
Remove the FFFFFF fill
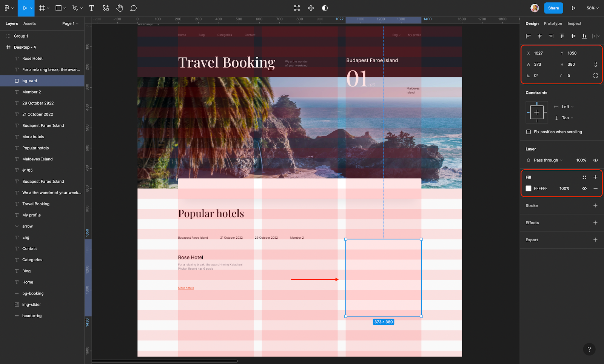click(595, 188)
